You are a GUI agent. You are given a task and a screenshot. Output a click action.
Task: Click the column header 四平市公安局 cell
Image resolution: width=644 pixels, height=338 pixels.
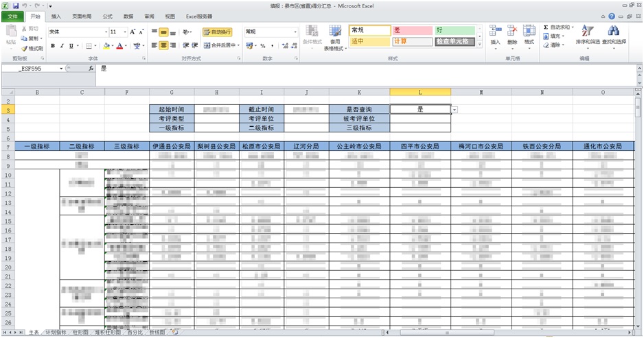pos(419,146)
